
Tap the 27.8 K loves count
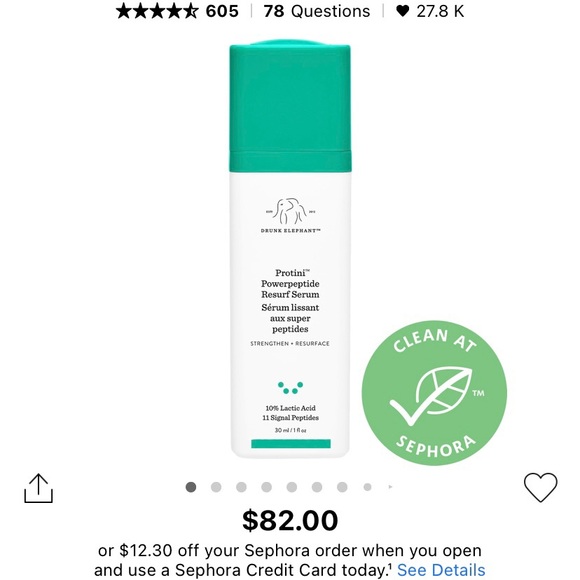pyautogui.click(x=440, y=11)
